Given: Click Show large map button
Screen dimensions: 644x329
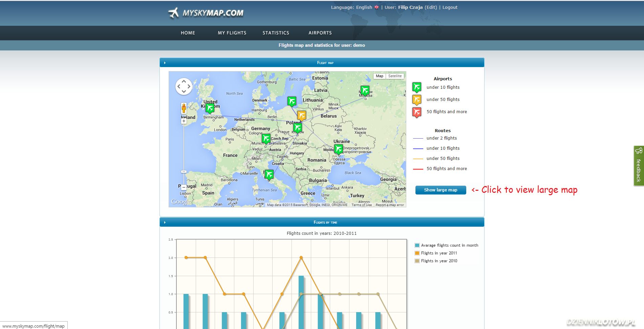Looking at the screenshot, I should coord(441,190).
